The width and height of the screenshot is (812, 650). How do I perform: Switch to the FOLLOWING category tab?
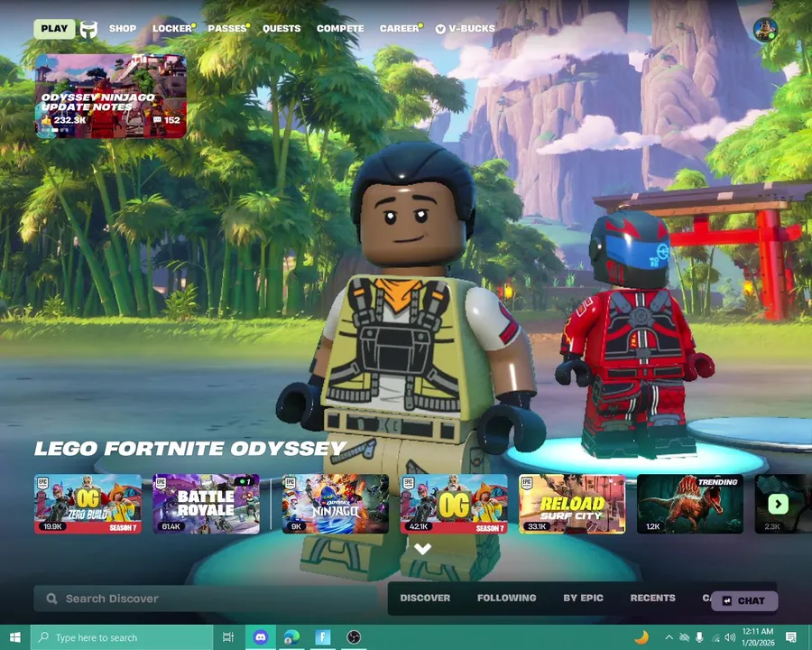point(506,598)
